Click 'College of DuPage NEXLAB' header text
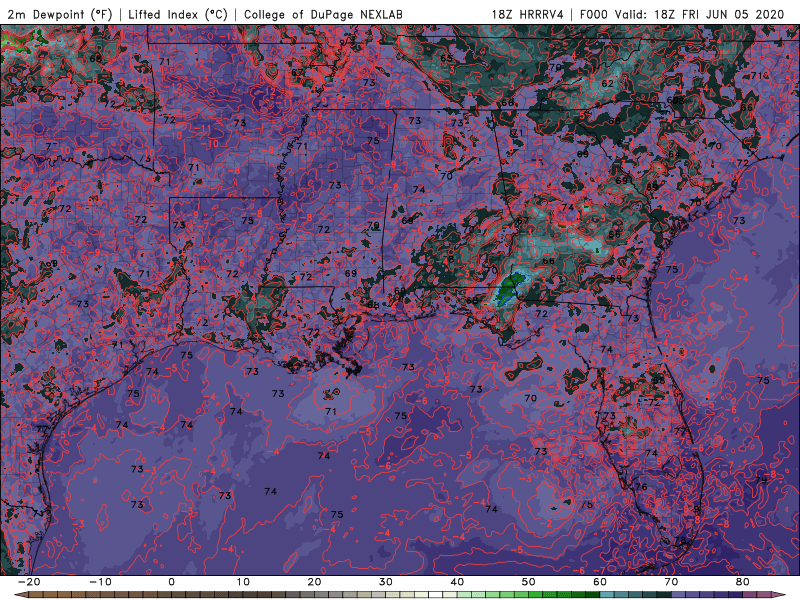This screenshot has width=800, height=600. click(323, 15)
